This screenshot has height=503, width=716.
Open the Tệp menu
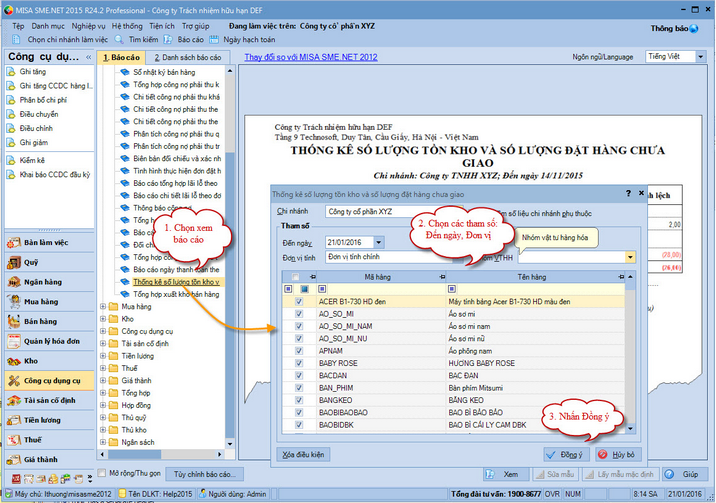18,26
